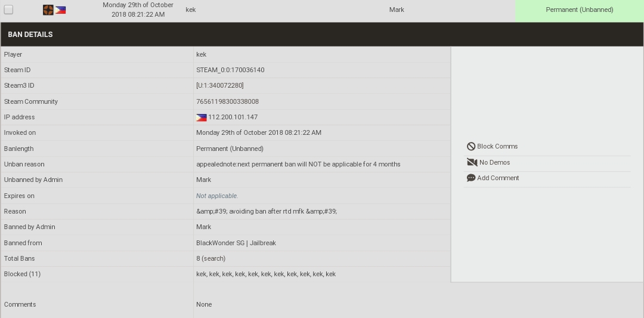The image size is (644, 318).
Task: Click the Permanent (Unbanned) status cell
Action: click(x=580, y=10)
